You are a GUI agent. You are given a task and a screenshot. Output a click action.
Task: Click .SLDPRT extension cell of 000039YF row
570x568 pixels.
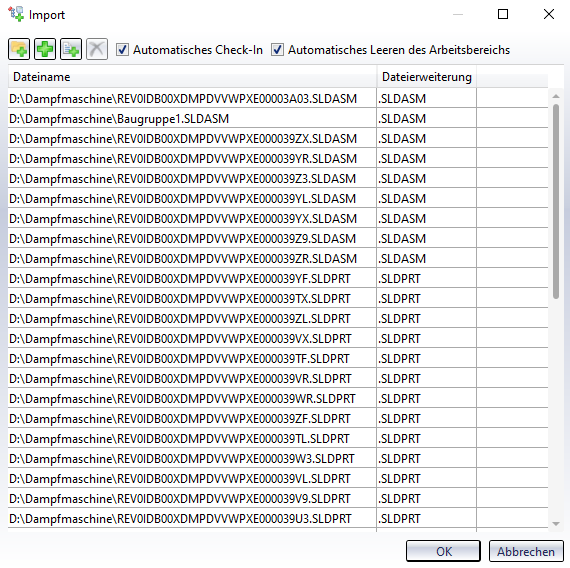(426, 279)
